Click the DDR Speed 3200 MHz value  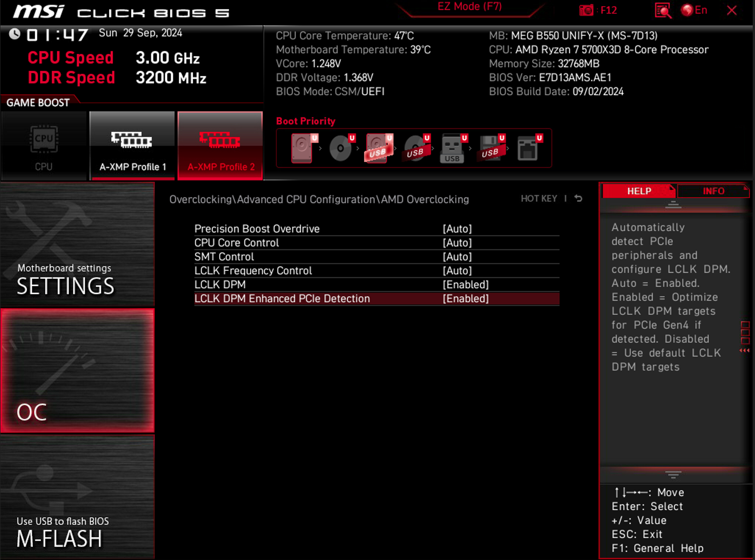[171, 78]
